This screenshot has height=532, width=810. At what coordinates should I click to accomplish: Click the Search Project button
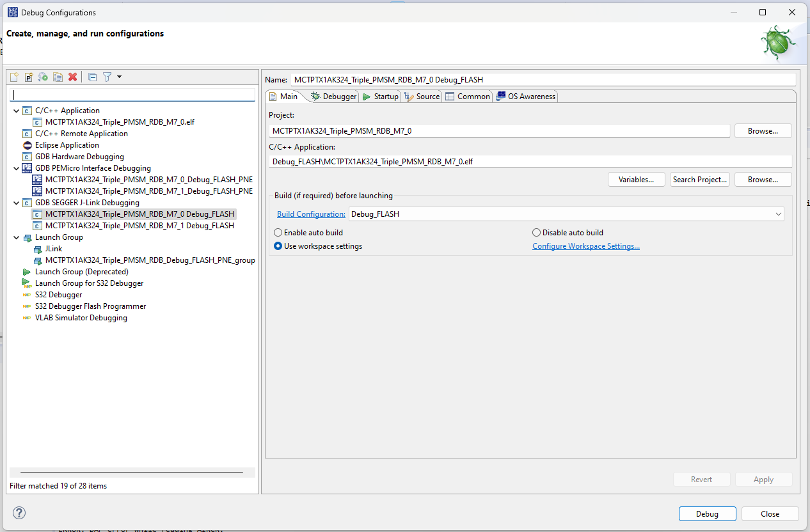[699, 179]
